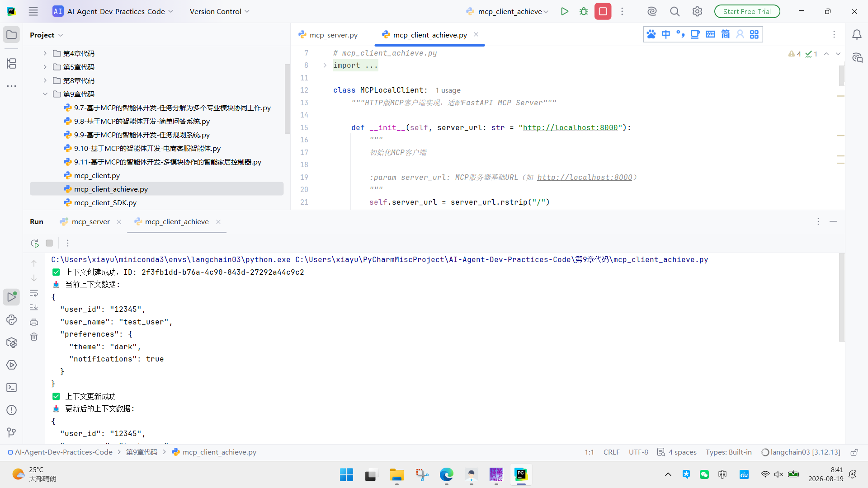This screenshot has width=868, height=488.
Task: Open the Python Packages tool window
Action: [11, 343]
